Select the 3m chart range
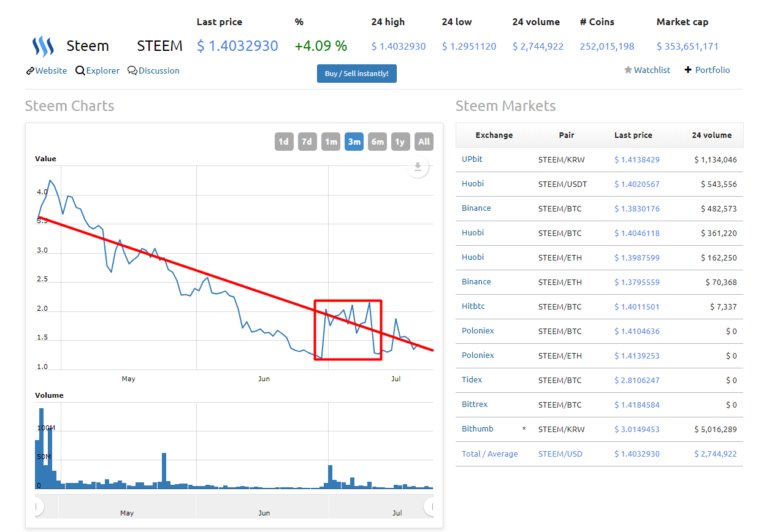Viewport: 780px width, 532px height. coord(354,142)
